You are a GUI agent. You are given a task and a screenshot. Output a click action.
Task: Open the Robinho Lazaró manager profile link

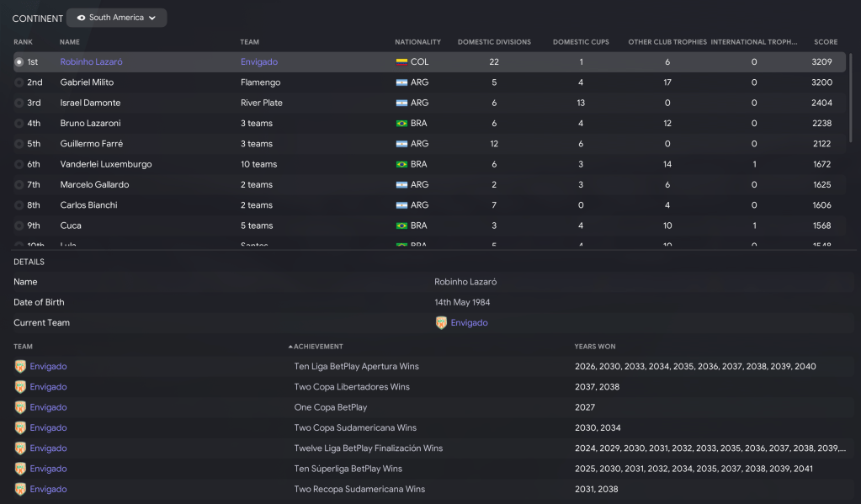coord(91,62)
